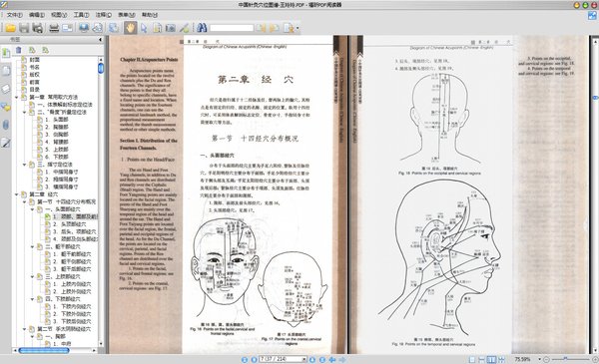Click the toolbar icon left of the Hand tool

pos(114,28)
